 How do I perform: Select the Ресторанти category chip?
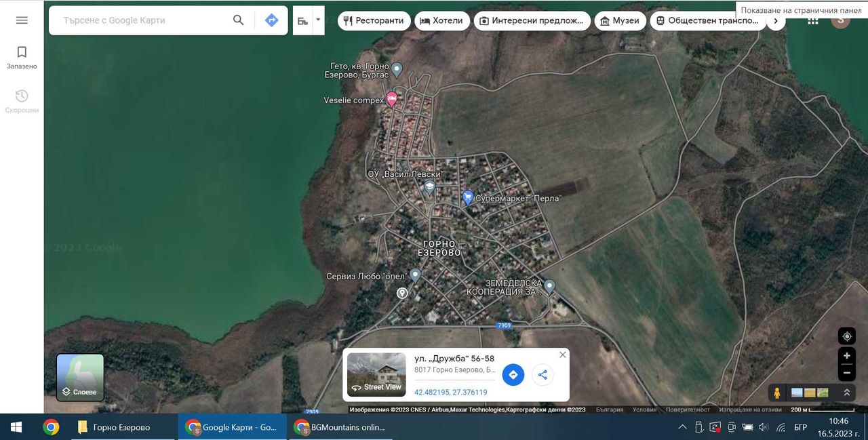374,20
